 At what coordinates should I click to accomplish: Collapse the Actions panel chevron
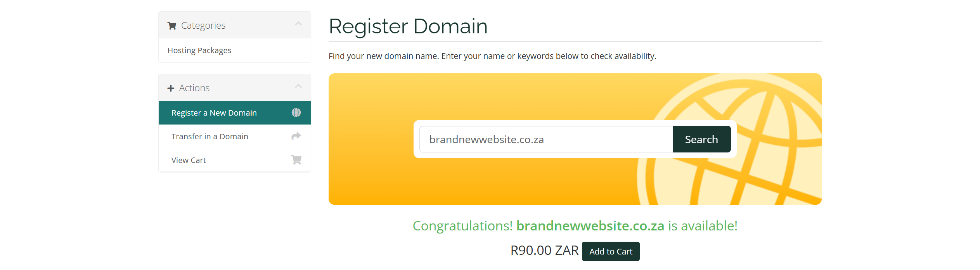pos(298,87)
